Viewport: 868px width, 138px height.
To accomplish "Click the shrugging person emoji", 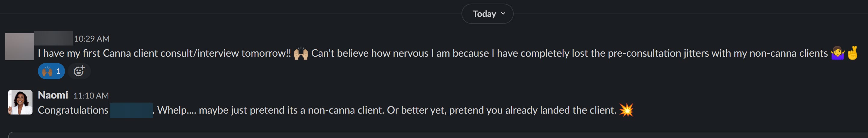I will point(837,53).
